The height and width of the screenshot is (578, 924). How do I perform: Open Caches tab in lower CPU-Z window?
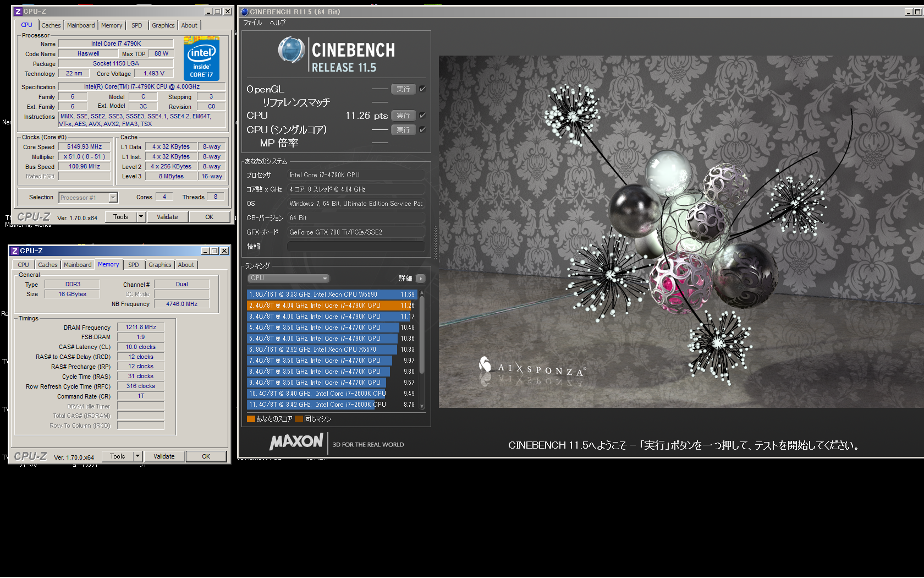48,265
